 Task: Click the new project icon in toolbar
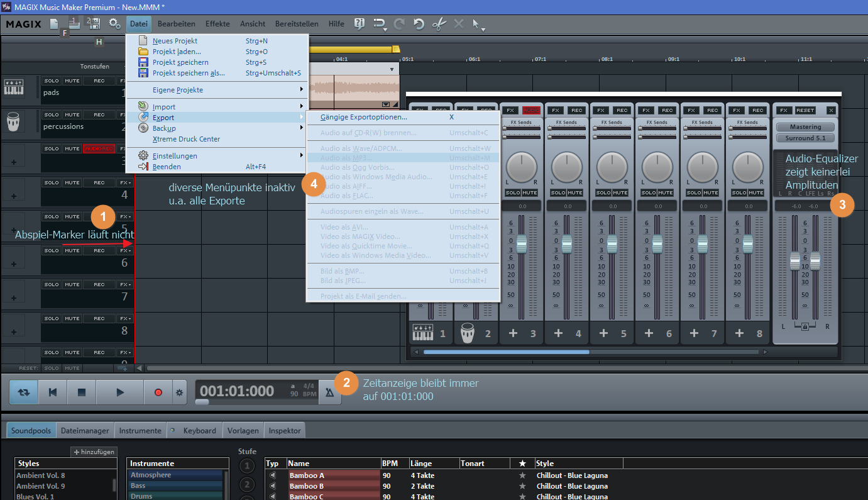point(55,24)
